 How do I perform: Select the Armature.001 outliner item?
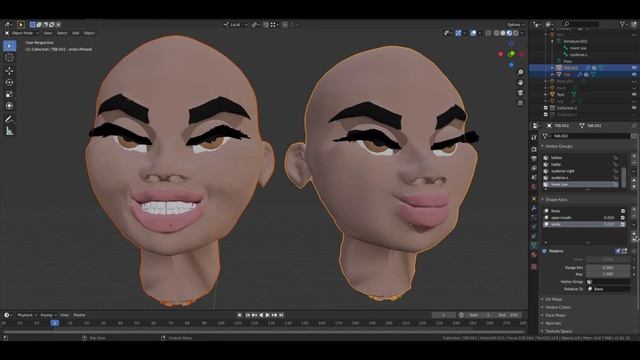[x=575, y=41]
